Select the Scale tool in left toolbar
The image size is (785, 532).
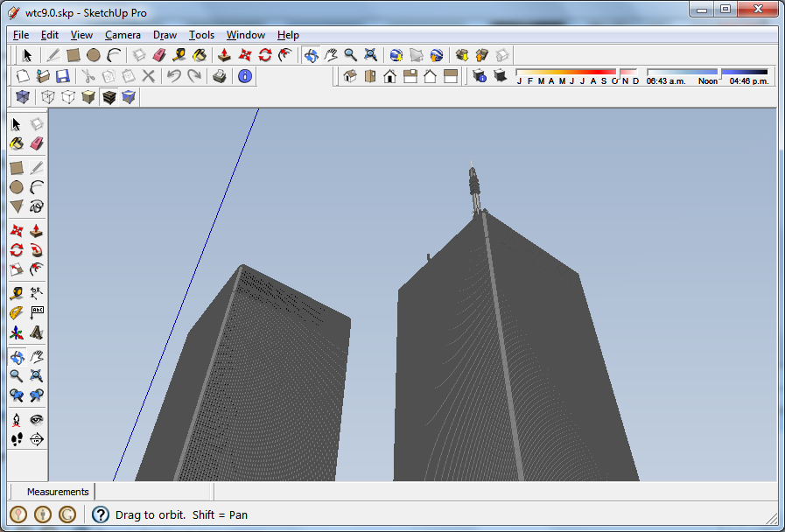coord(17,269)
